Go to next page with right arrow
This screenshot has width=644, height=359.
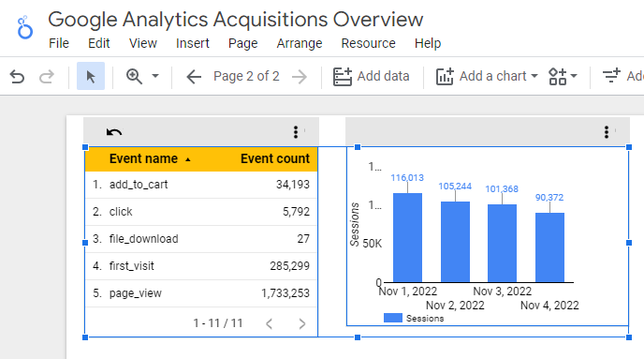coord(300,77)
